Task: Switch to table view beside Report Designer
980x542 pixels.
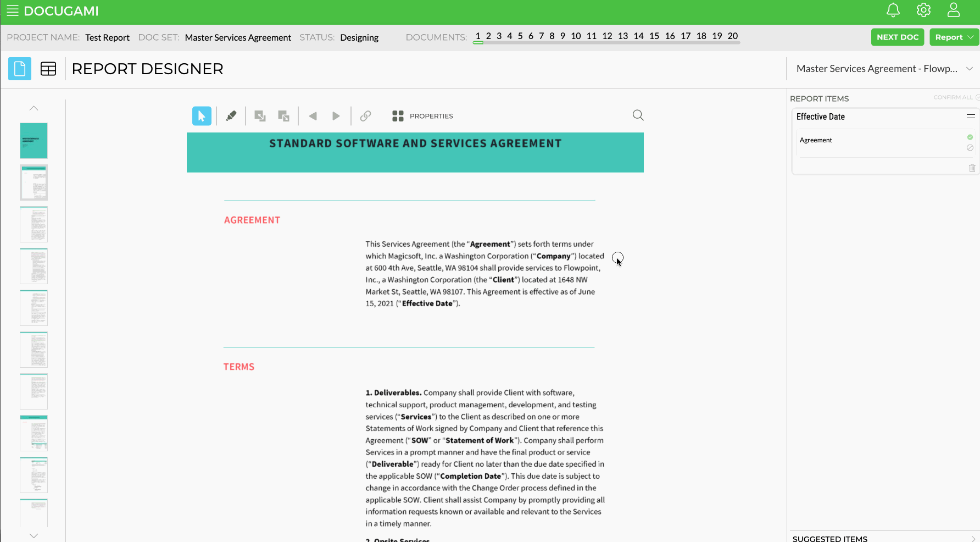Action: 48,68
